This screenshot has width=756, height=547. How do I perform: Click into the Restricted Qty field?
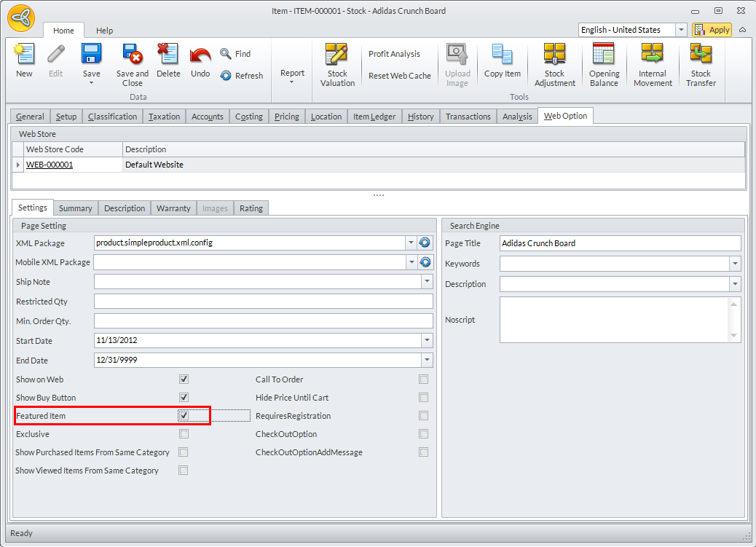tap(263, 302)
